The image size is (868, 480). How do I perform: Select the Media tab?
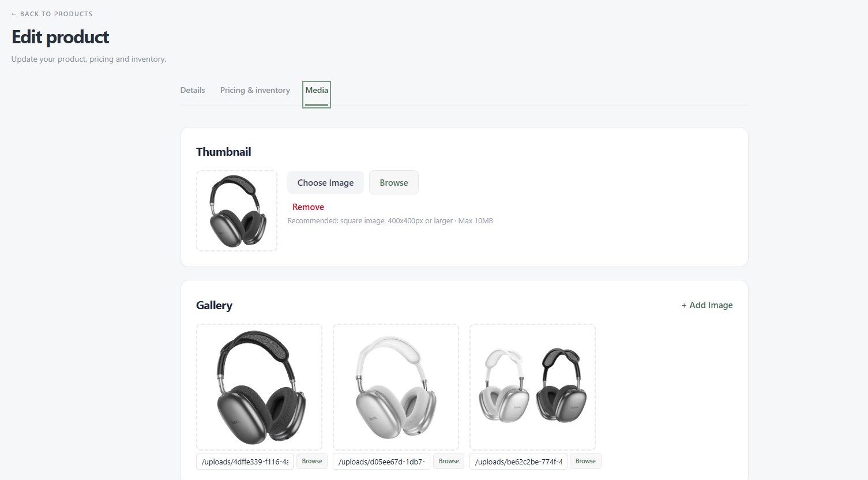point(317,93)
